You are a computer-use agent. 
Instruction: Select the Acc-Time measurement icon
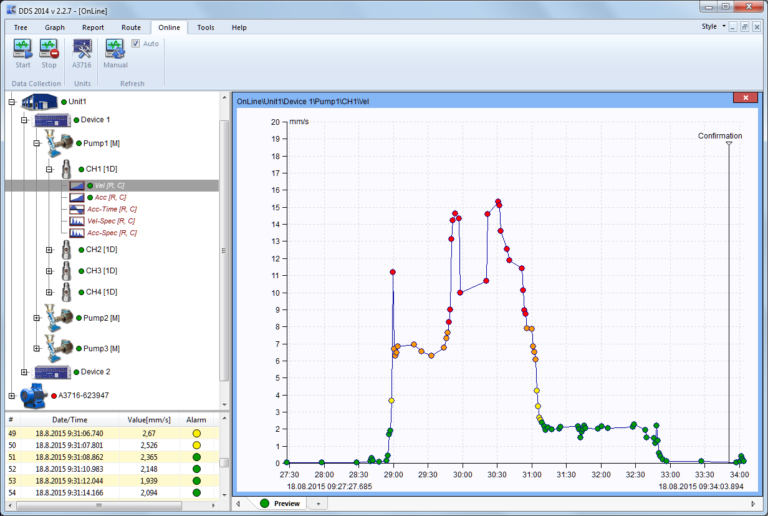coord(77,209)
